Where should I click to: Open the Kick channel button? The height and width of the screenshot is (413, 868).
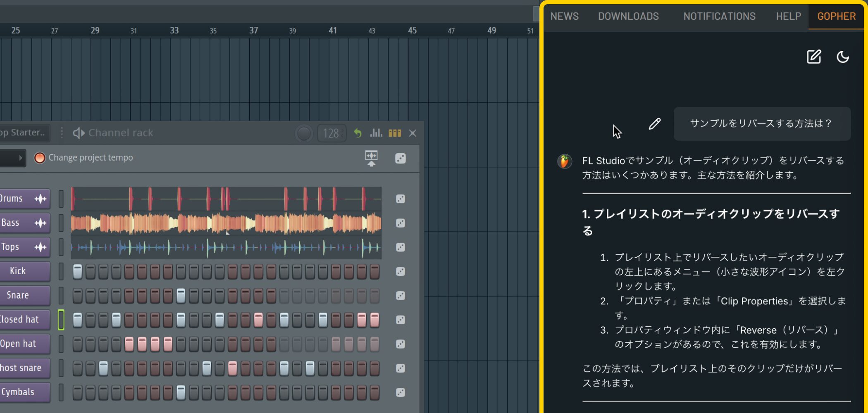click(25, 271)
